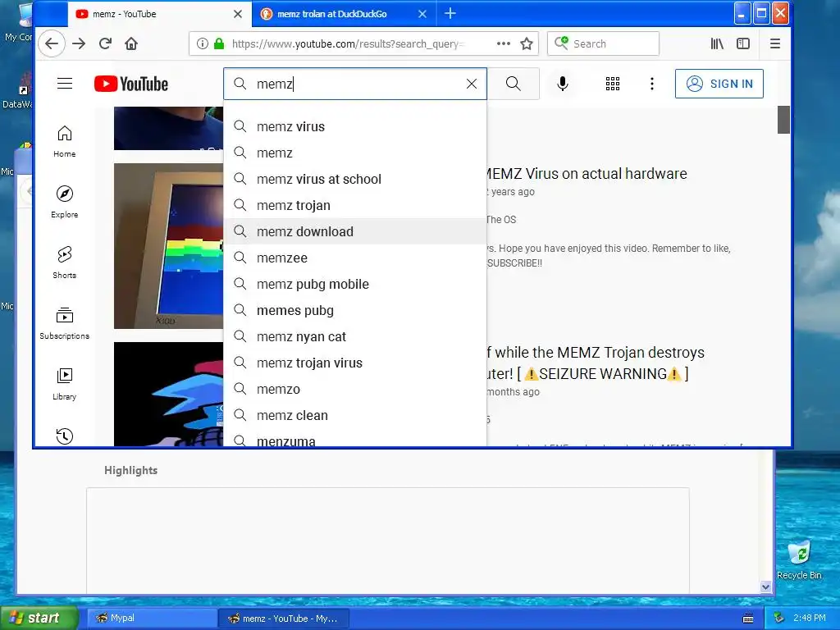Bookmark this page with the star icon
840x630 pixels.
(x=527, y=43)
